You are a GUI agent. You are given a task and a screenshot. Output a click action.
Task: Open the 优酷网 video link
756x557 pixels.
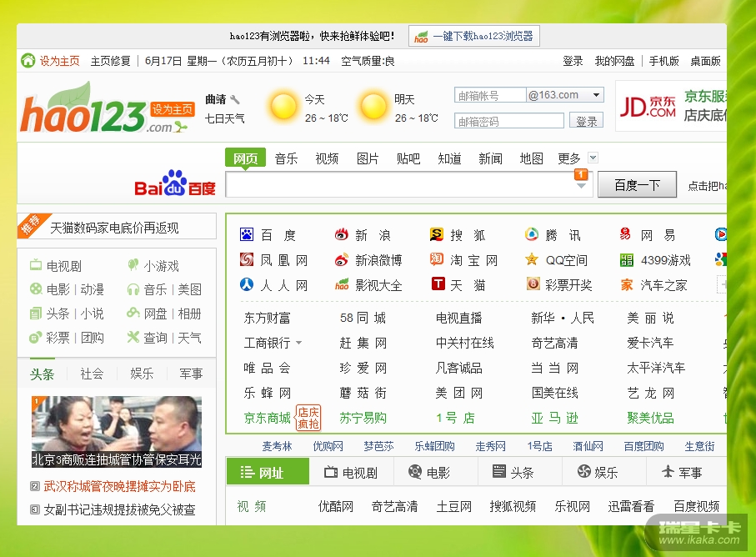(336, 506)
